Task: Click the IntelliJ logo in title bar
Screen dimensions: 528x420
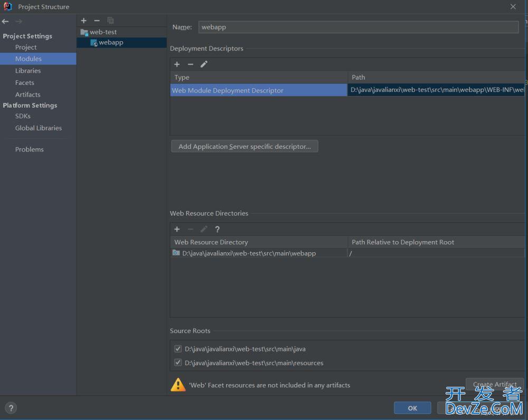Action: 7,6
